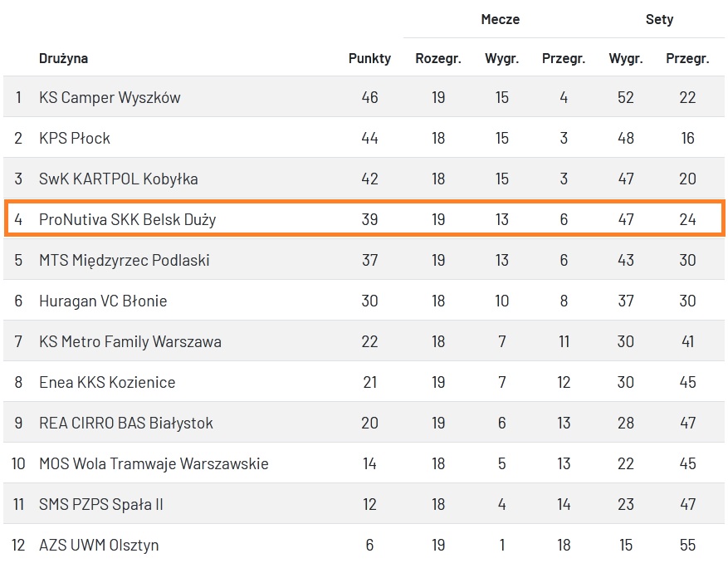The height and width of the screenshot is (573, 728).
Task: Click Przegr. header under Mecze
Action: 564,58
